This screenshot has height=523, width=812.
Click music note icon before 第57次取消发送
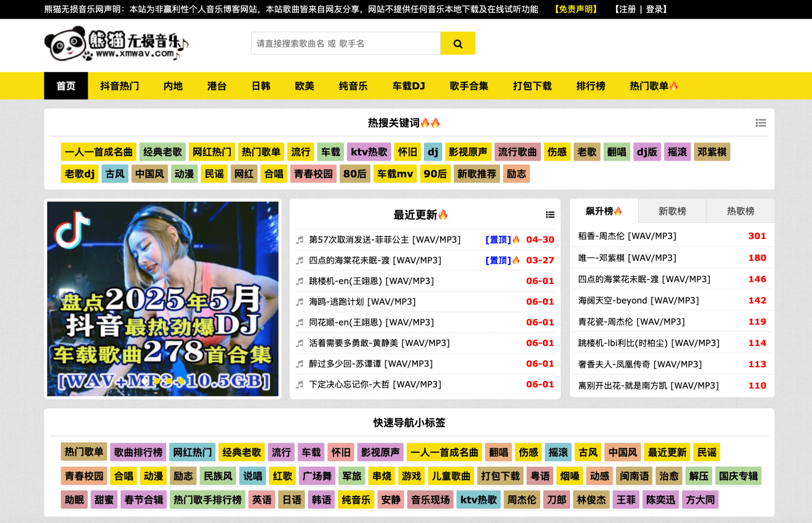coord(299,240)
